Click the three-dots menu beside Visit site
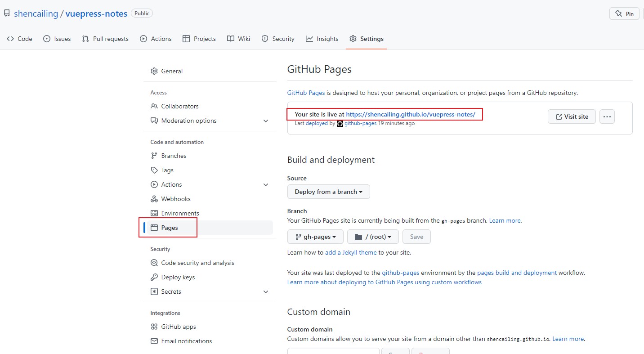The width and height of the screenshot is (644, 354). tap(607, 117)
